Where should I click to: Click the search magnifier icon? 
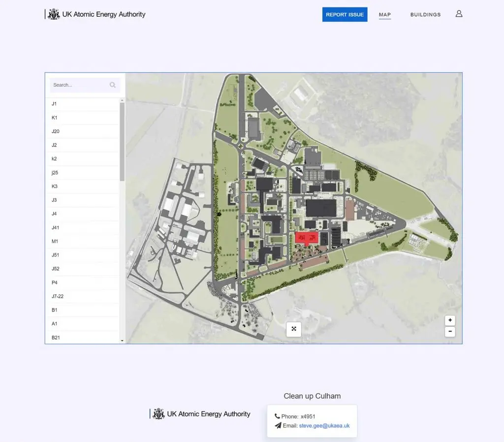point(113,85)
